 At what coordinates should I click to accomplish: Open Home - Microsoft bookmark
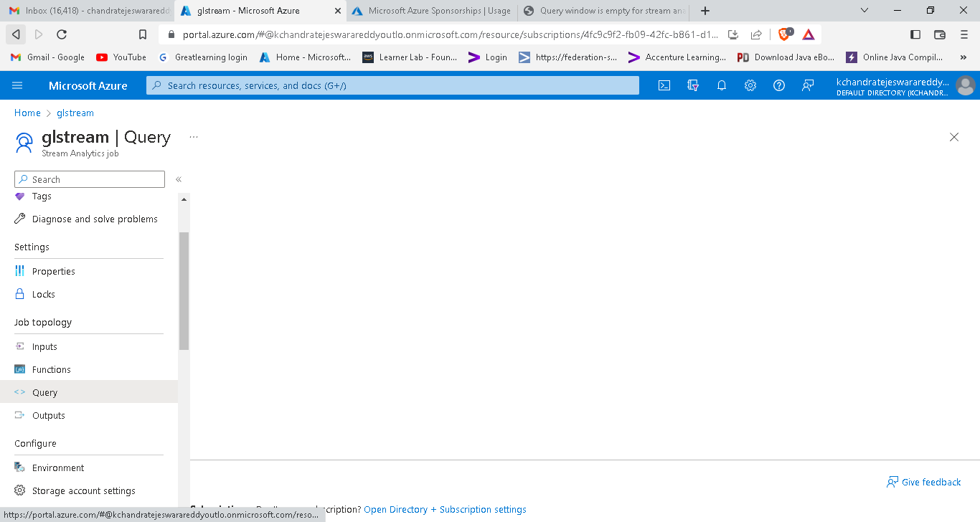(x=305, y=57)
